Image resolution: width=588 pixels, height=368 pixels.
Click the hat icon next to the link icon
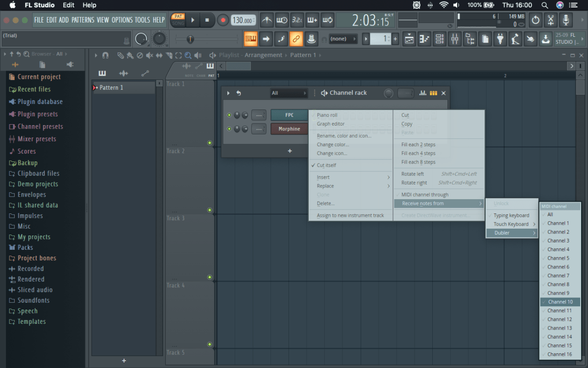tap(311, 38)
